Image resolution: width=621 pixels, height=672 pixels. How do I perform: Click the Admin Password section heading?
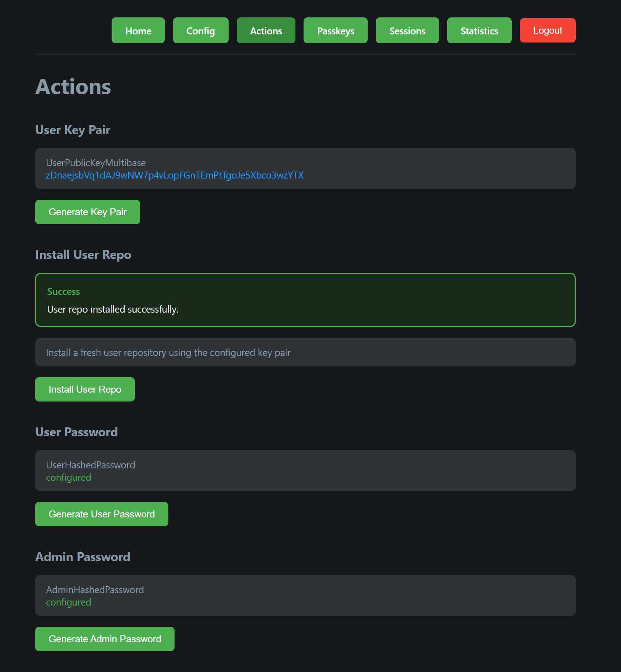pyautogui.click(x=83, y=557)
